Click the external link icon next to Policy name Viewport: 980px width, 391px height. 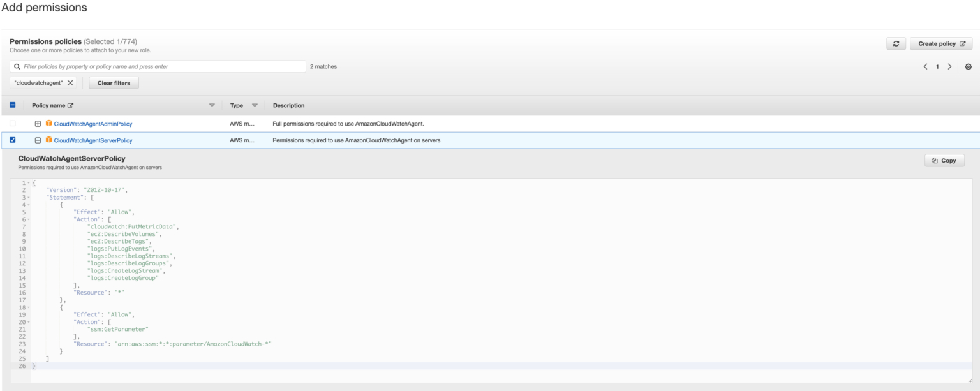[x=71, y=106]
